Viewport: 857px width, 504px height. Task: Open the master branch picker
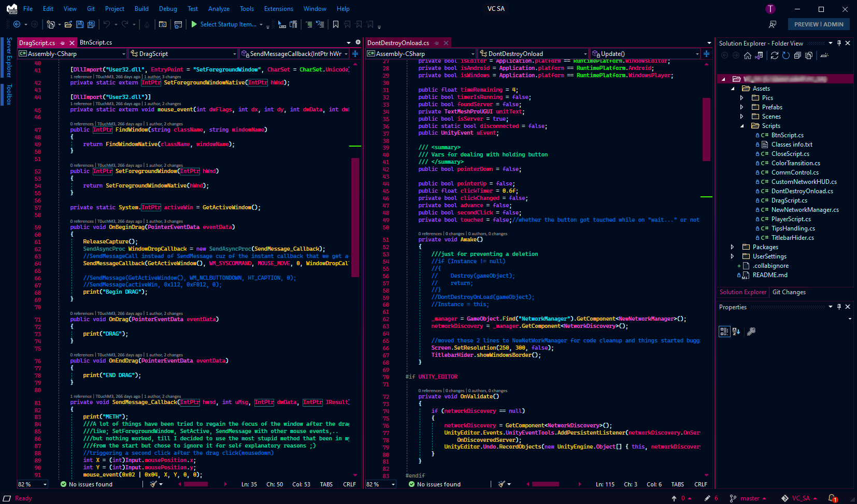tap(749, 498)
